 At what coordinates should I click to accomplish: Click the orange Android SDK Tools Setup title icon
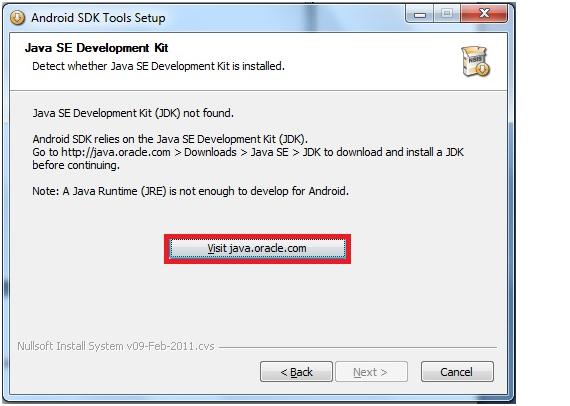click(17, 17)
